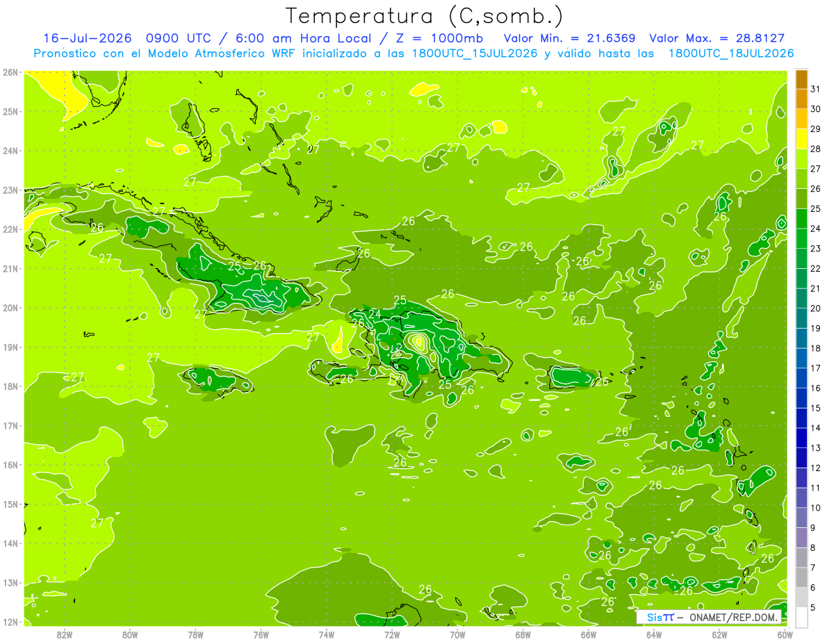This screenshot has height=644, width=834.
Task: Click the longitude label "72W"
Action: [x=392, y=634]
